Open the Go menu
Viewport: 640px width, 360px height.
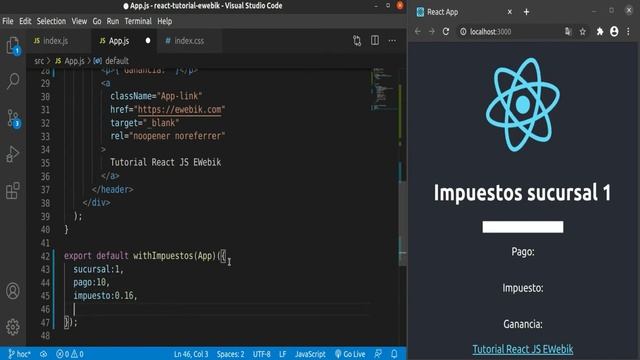point(97,21)
